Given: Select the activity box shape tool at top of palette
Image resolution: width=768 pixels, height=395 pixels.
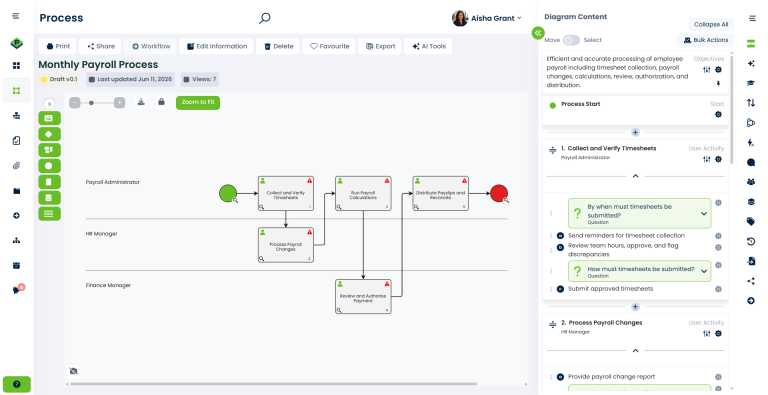Looking at the screenshot, I should coord(49,118).
